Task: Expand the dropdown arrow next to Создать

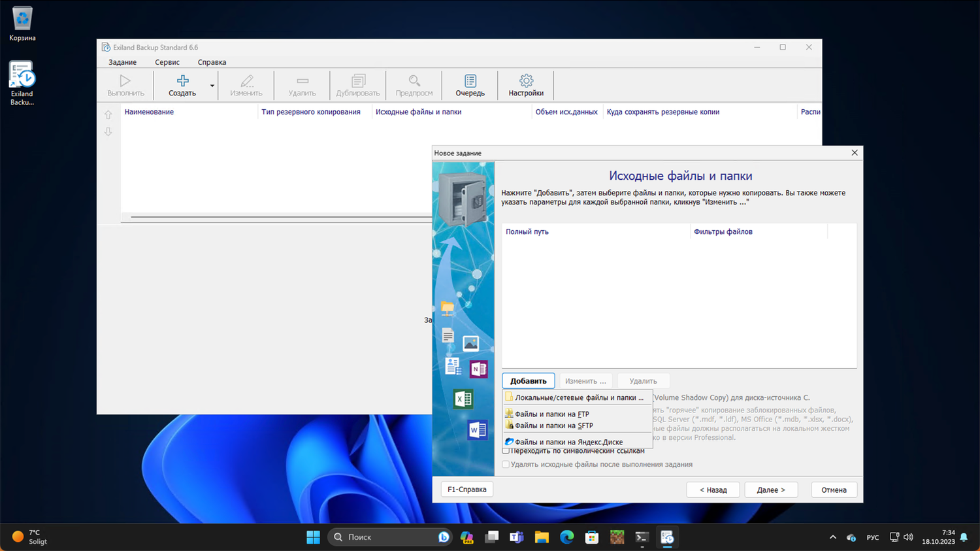Action: point(212,86)
